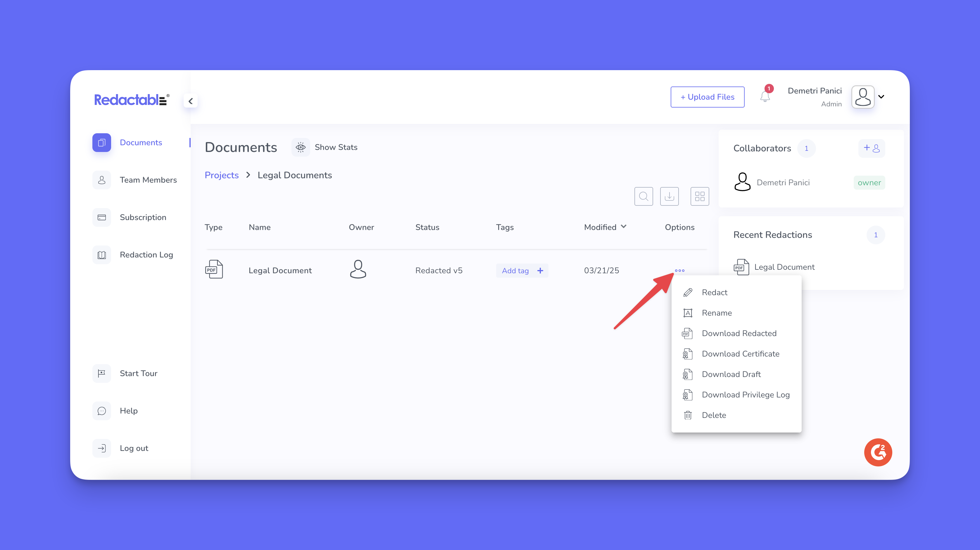Select Delete from options menu
This screenshot has width=980, height=550.
point(713,415)
